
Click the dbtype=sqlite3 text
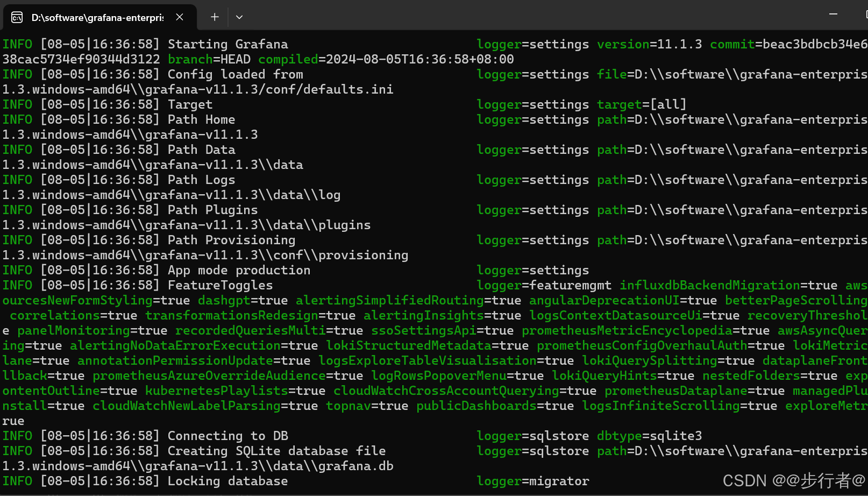coord(649,436)
